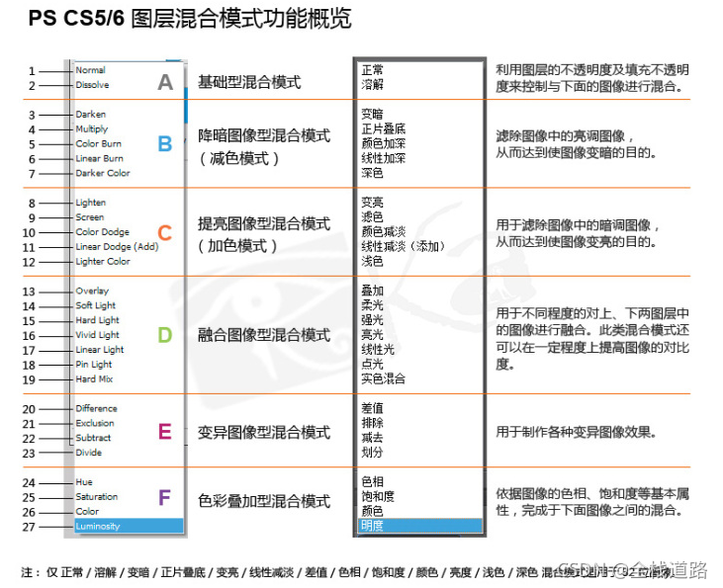Choose Difference blend mode
Screen dimensions: 723x588
(x=96, y=409)
